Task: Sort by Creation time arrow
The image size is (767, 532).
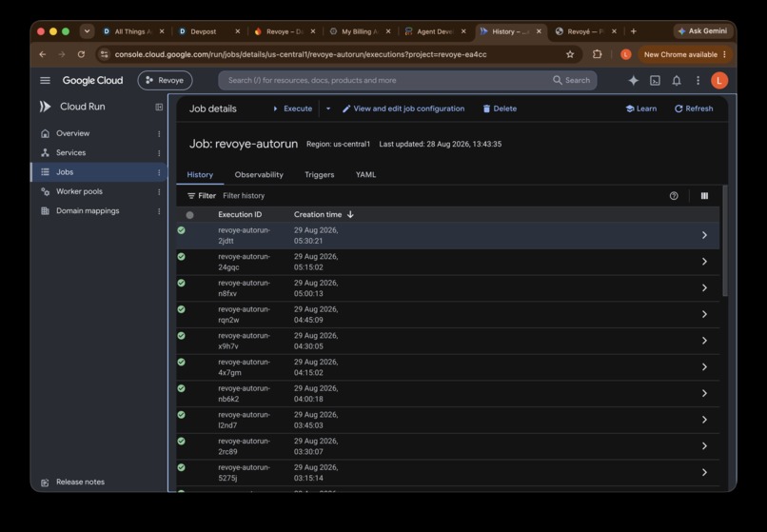Action: pyautogui.click(x=350, y=214)
